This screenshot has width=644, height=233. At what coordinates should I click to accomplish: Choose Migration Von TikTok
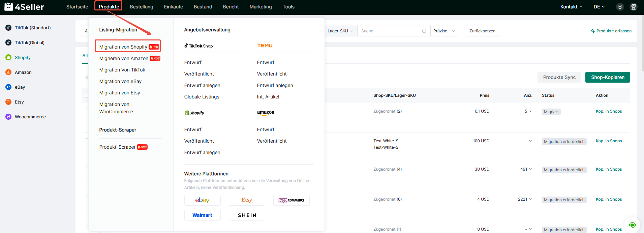(122, 70)
